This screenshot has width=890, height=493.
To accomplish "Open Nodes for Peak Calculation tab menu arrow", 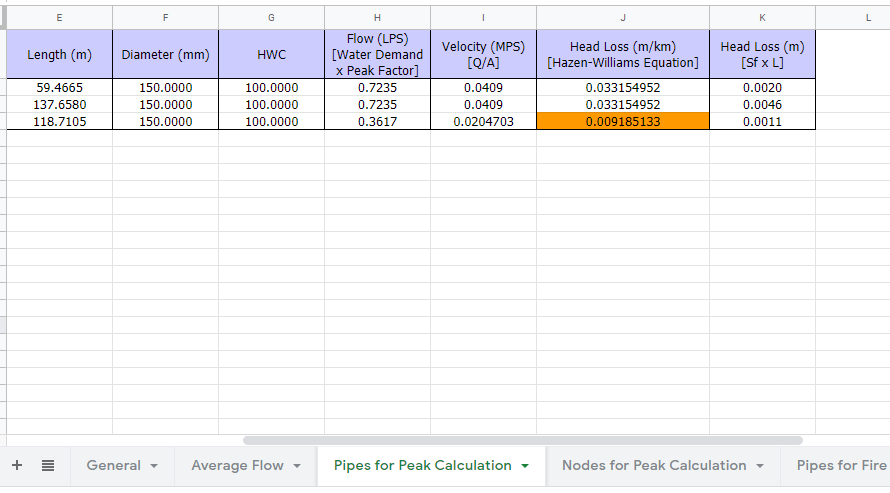I will 760,466.
